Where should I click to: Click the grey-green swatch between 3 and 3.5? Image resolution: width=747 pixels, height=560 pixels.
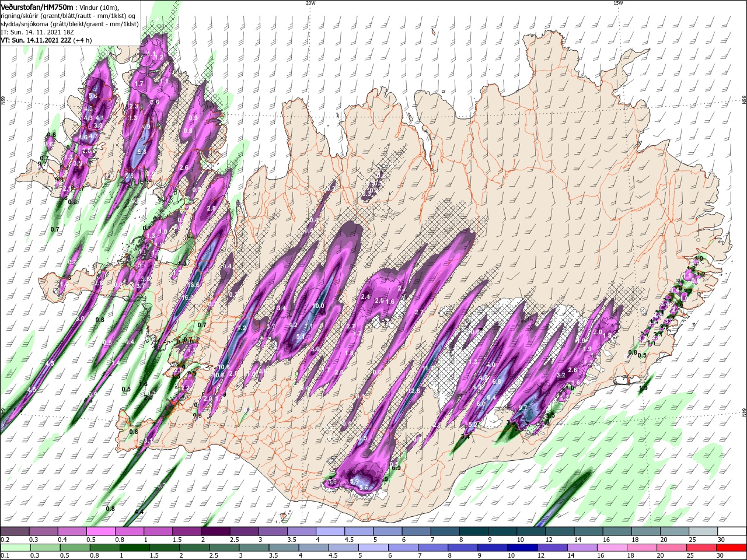254,548
